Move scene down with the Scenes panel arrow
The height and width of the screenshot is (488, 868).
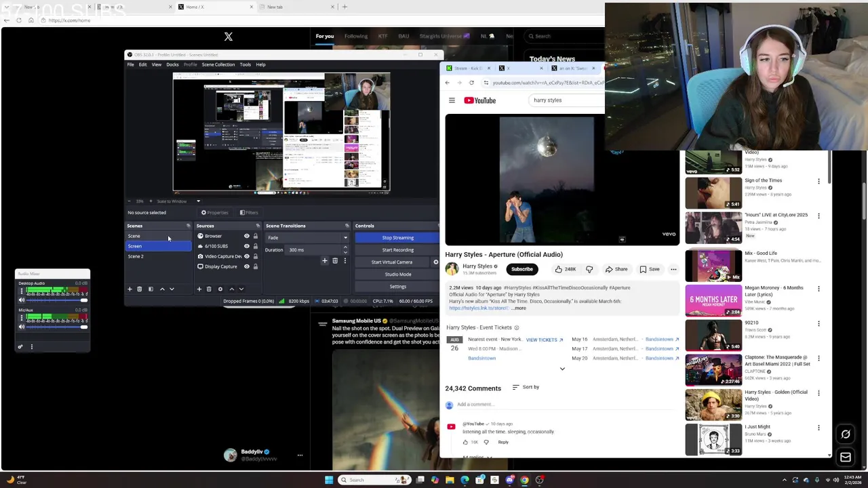[x=172, y=289]
